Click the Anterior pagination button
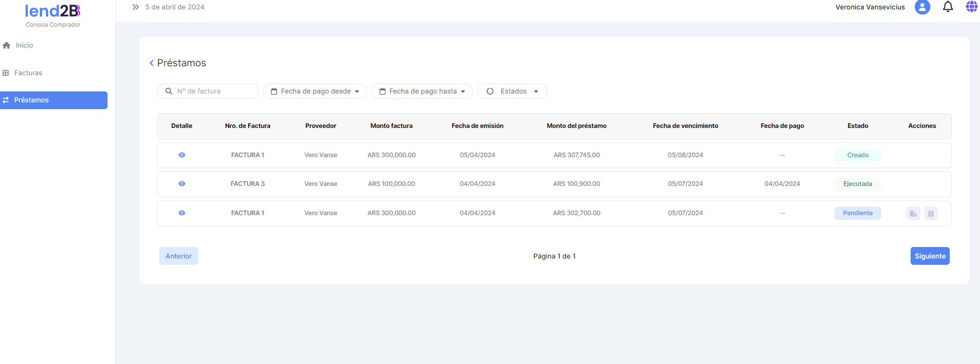The image size is (980, 364). coord(179,256)
